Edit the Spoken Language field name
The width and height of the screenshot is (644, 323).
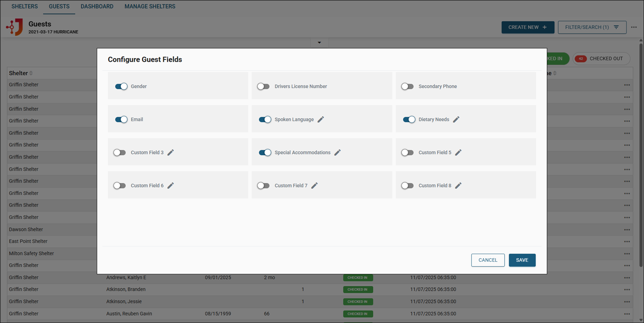click(x=320, y=119)
